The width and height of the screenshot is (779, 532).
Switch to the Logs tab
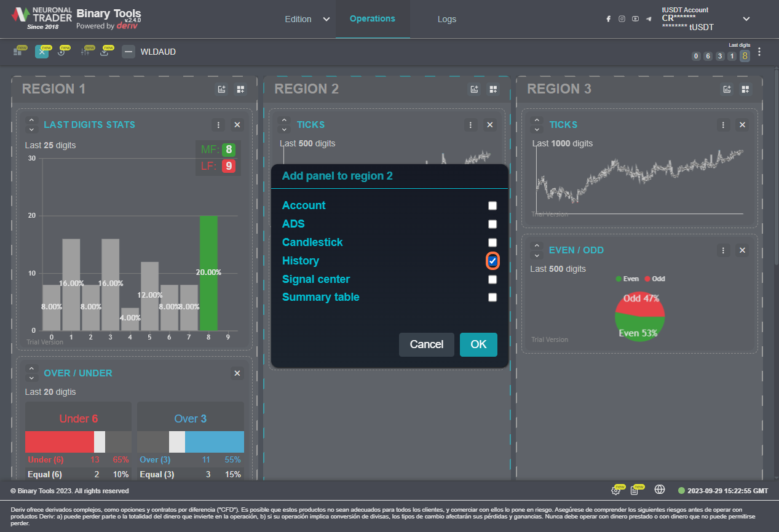point(446,19)
